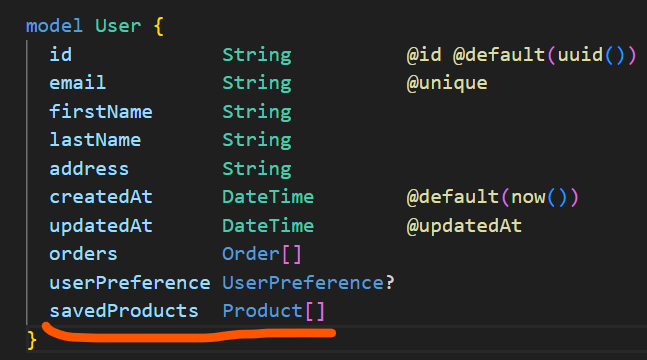Viewport: 647px width, 360px height.
Task: Click the userPreference field name
Action: click(x=130, y=283)
